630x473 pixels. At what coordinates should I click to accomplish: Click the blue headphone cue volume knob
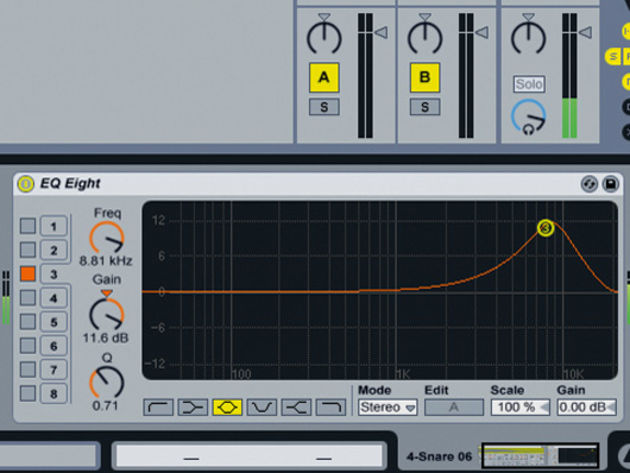tap(528, 117)
